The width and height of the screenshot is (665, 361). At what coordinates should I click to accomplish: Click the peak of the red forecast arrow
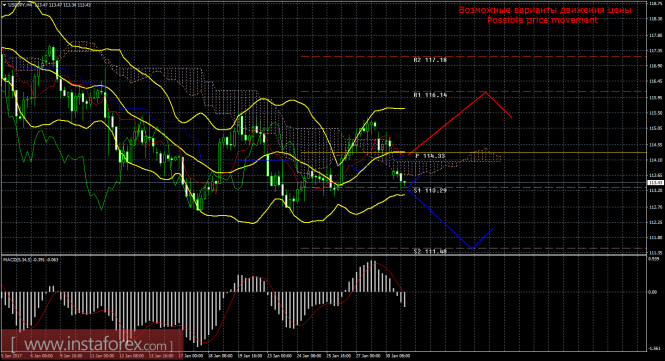(486, 92)
